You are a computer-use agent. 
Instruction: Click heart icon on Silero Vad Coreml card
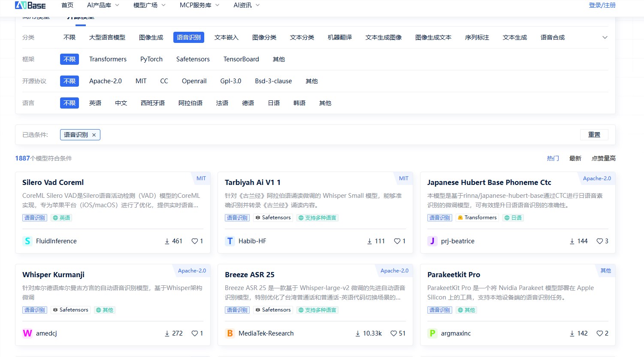[194, 241]
